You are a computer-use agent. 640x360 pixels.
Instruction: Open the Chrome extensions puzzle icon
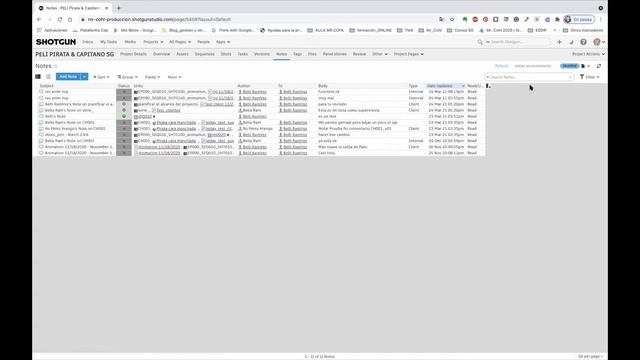pyautogui.click(x=557, y=19)
